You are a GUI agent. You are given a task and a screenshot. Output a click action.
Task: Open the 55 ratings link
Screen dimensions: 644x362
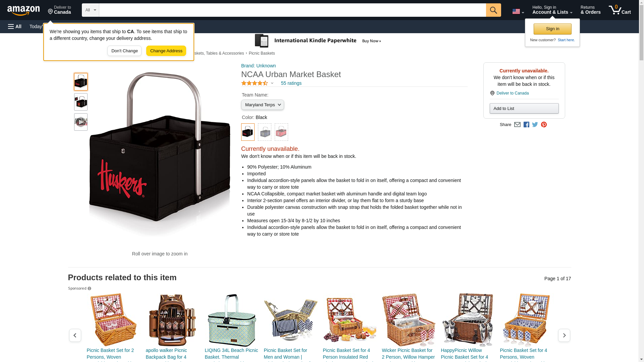[x=291, y=83]
